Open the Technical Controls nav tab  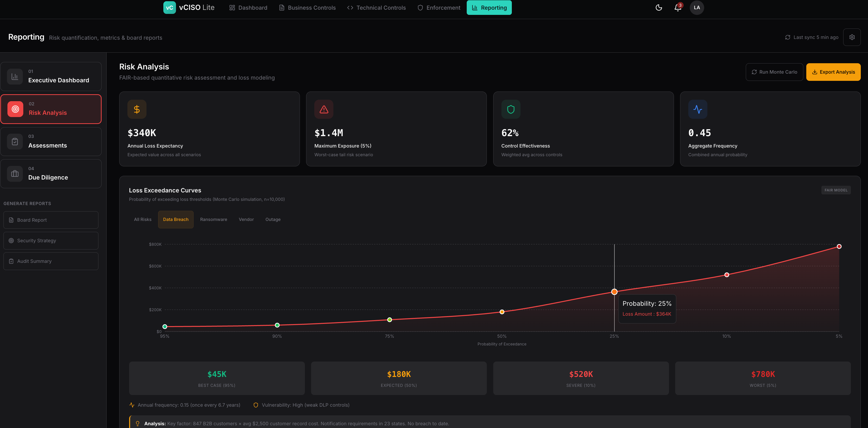pos(376,7)
